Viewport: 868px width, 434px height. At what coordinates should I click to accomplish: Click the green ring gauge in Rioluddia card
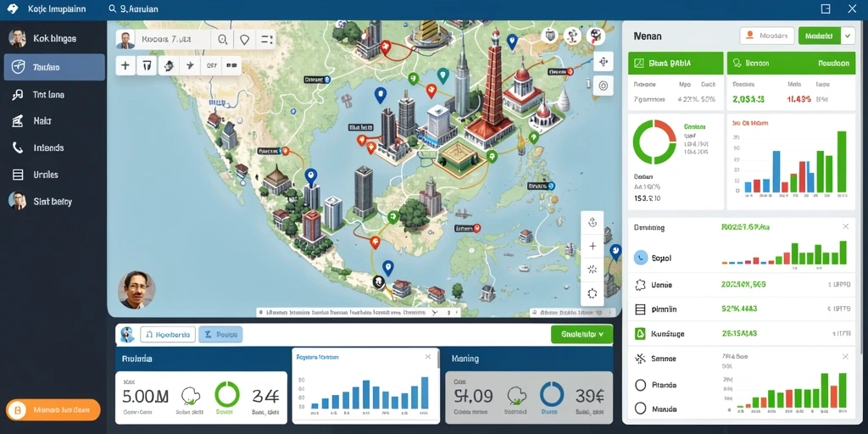(x=227, y=395)
